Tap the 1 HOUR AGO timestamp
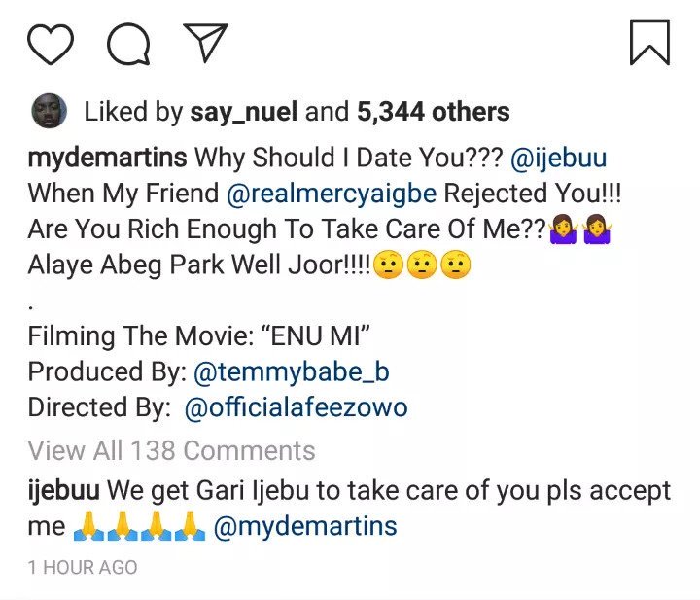This screenshot has width=700, height=600. (83, 567)
